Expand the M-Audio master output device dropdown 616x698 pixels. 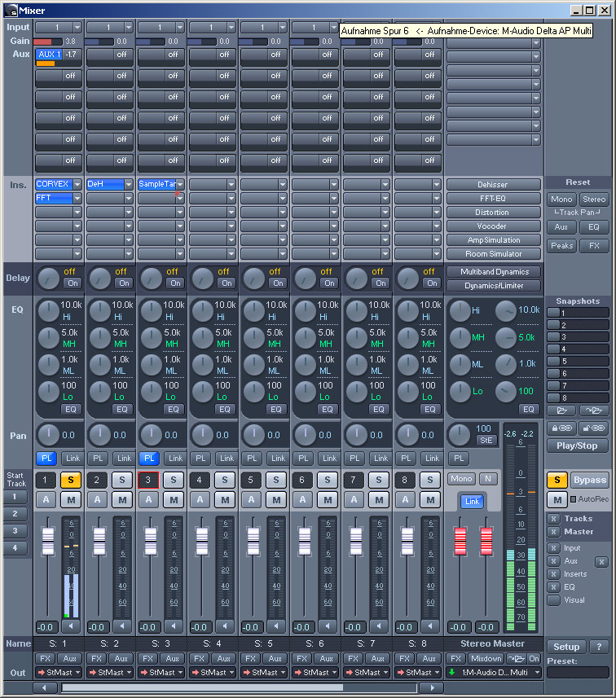click(x=535, y=673)
